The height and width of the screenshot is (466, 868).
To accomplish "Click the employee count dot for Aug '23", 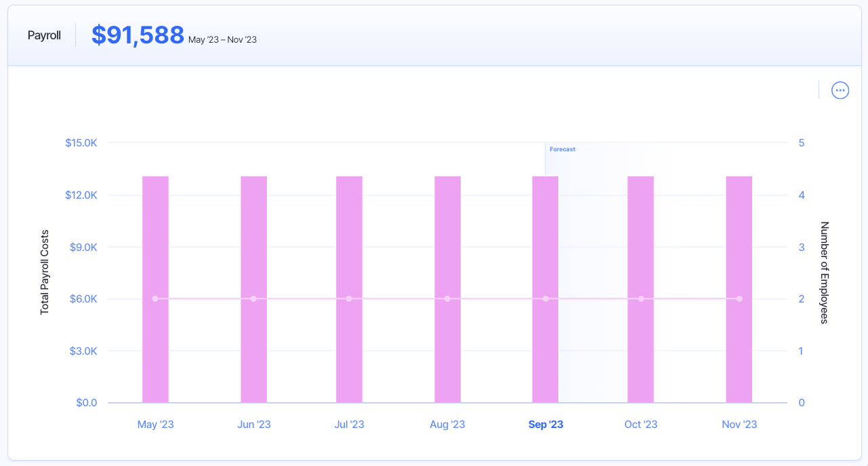I will tap(447, 299).
